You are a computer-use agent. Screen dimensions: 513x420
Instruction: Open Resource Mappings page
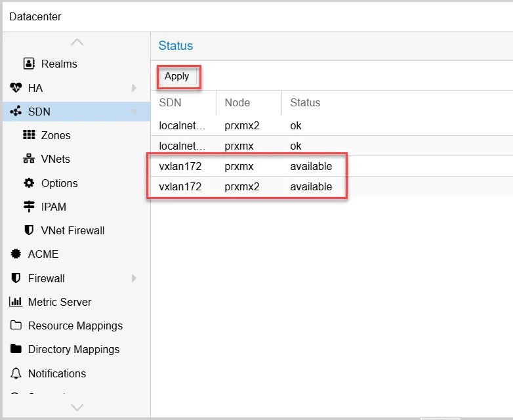(x=75, y=325)
